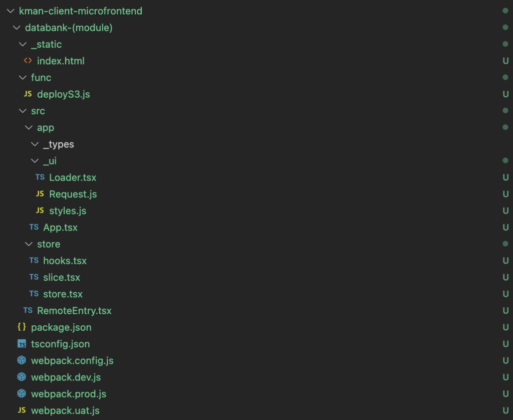
Task: Click the untracked U badge for hooks.tsx
Action: click(x=505, y=261)
